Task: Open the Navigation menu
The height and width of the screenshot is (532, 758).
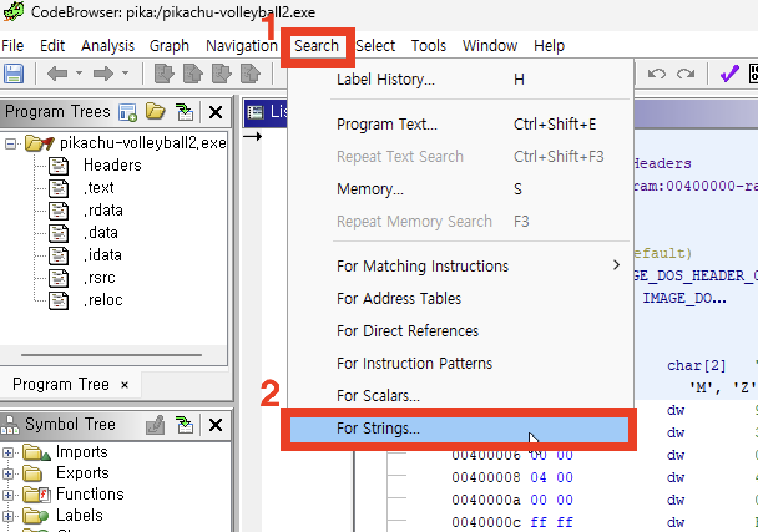Action: [x=241, y=45]
